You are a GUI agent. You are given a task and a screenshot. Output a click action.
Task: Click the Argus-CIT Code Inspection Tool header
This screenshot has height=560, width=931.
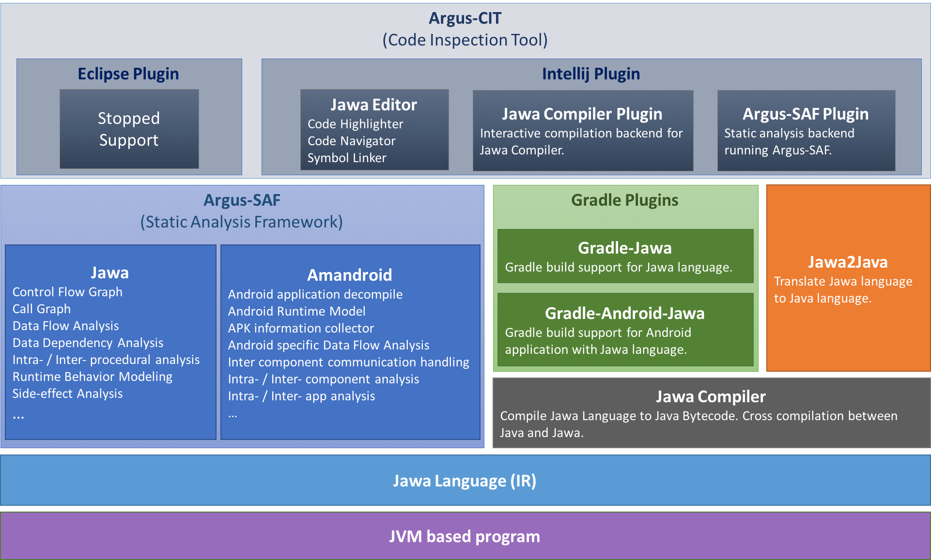pos(465,27)
